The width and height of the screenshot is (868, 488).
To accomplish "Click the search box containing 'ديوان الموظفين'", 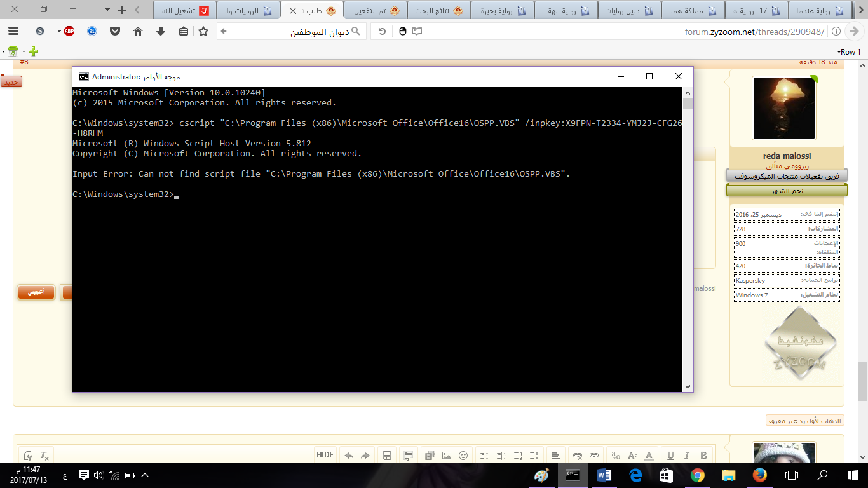I will pyautogui.click(x=292, y=31).
